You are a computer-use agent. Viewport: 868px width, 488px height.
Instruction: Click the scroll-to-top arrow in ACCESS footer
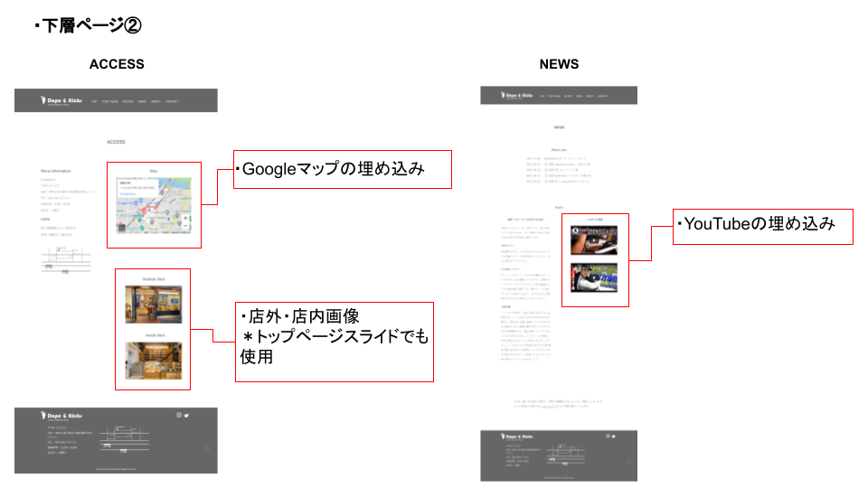205,447
